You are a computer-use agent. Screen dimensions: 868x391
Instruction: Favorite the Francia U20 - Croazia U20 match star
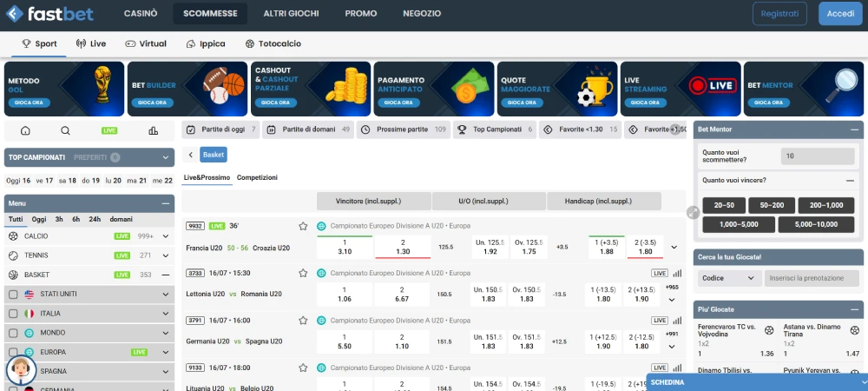point(303,226)
